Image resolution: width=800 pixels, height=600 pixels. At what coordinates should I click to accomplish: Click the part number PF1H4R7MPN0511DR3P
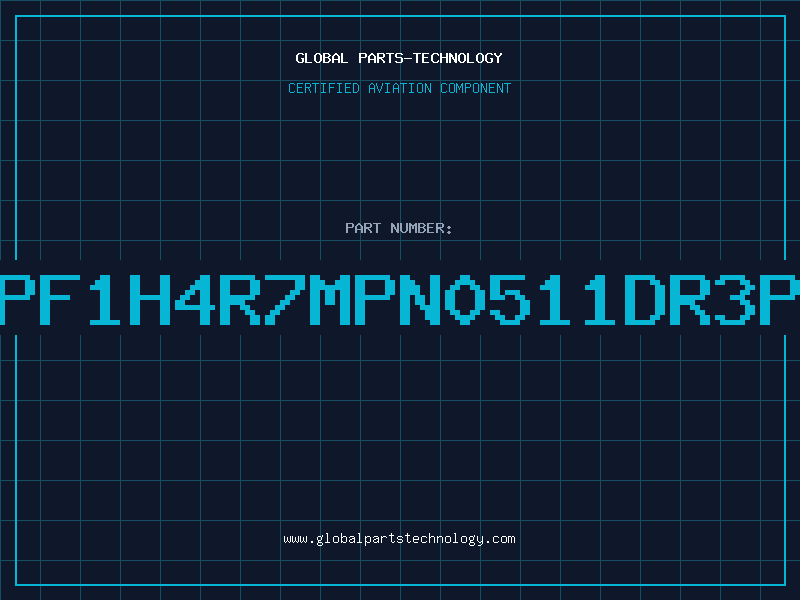click(x=400, y=300)
